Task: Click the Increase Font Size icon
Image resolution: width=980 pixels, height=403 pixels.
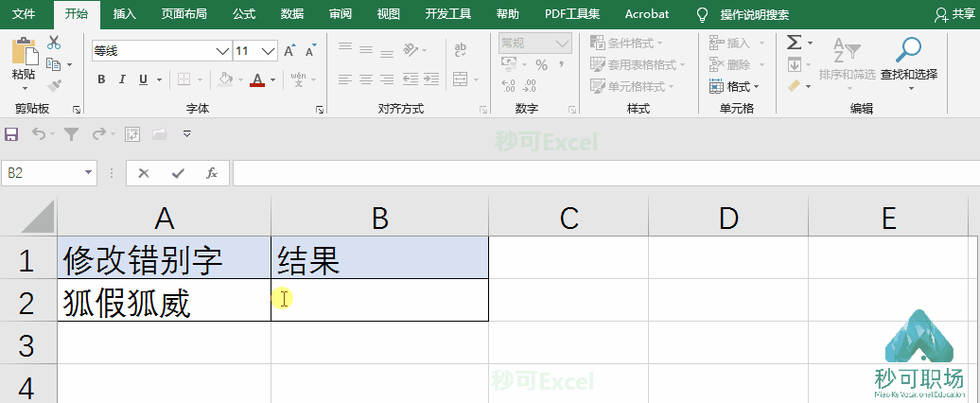Action: tap(289, 50)
